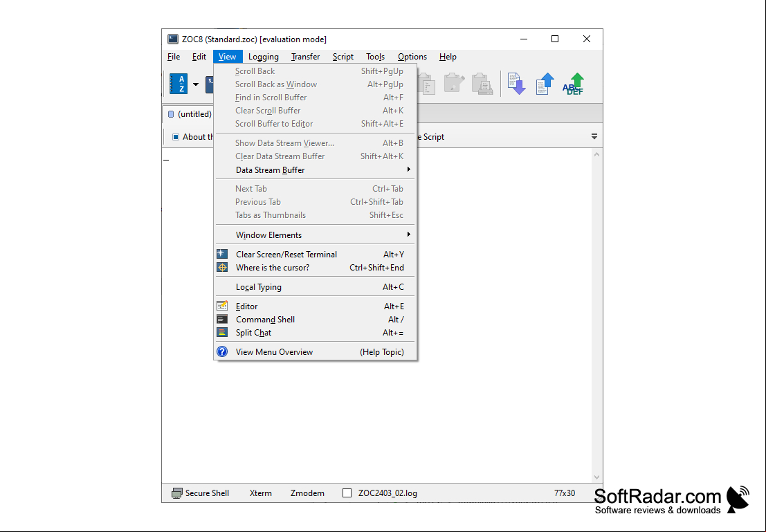Open the Script menu
Screen dimensions: 766x532
[343, 57]
